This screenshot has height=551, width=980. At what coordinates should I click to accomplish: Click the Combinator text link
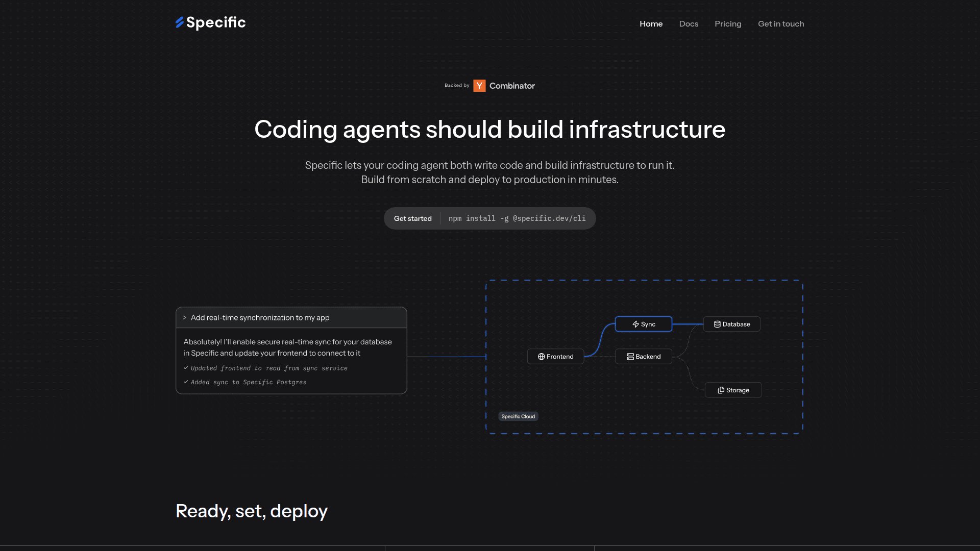[512, 86]
